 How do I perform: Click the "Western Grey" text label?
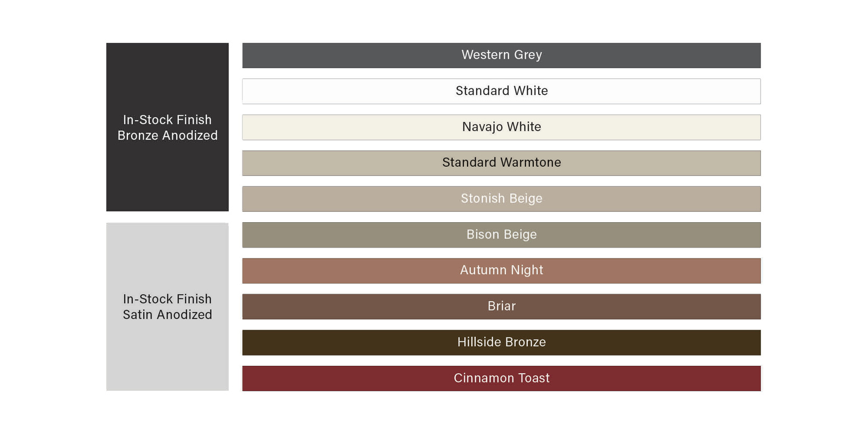coord(501,55)
